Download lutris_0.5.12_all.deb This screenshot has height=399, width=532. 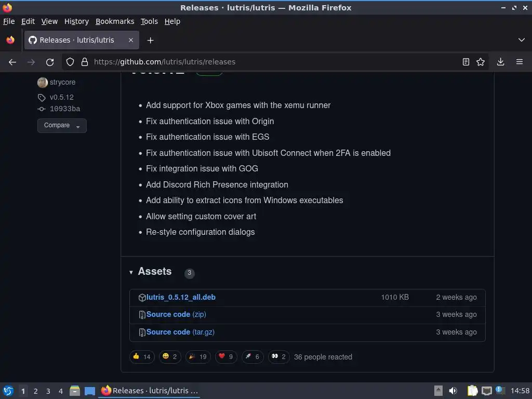181,297
